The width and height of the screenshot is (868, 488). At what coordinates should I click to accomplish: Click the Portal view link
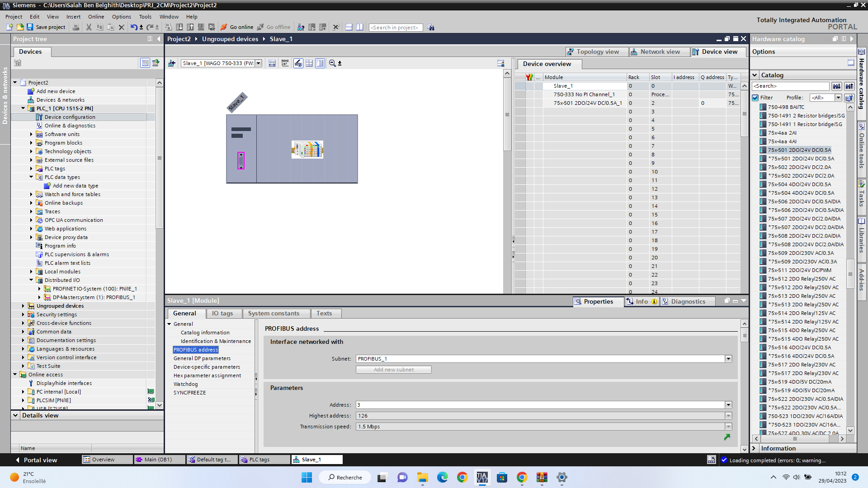[36, 460]
